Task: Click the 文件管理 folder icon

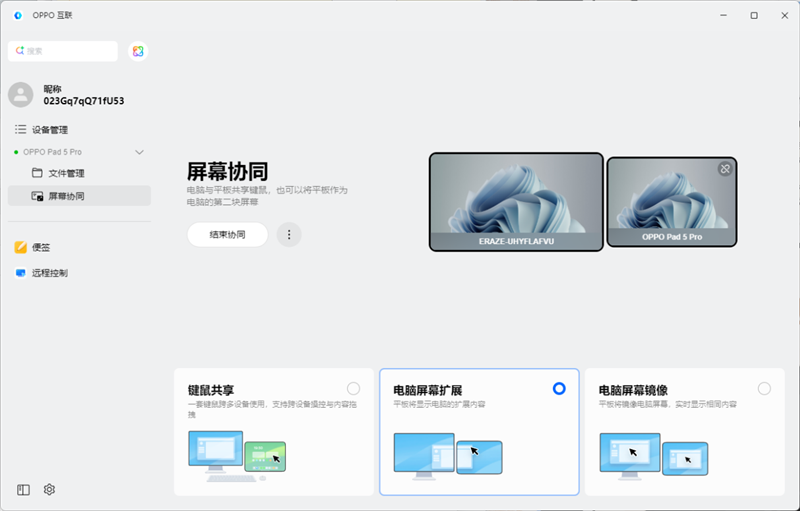Action: pyautogui.click(x=37, y=173)
